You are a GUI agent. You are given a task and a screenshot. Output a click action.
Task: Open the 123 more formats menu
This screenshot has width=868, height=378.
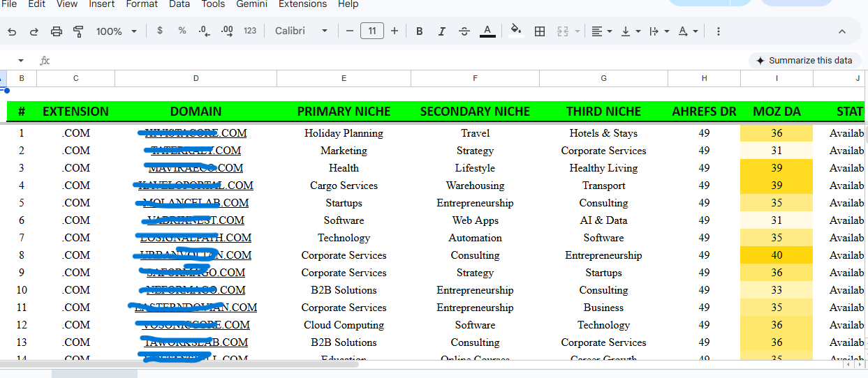click(250, 31)
